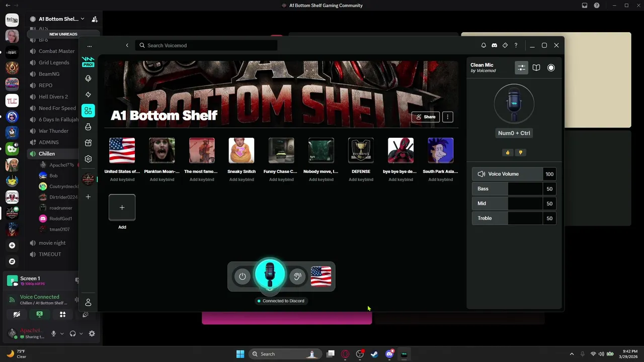Image resolution: width=644 pixels, height=362 pixels.
Task: Click the ticket tag icon in Voicemod title bar
Action: click(x=505, y=45)
